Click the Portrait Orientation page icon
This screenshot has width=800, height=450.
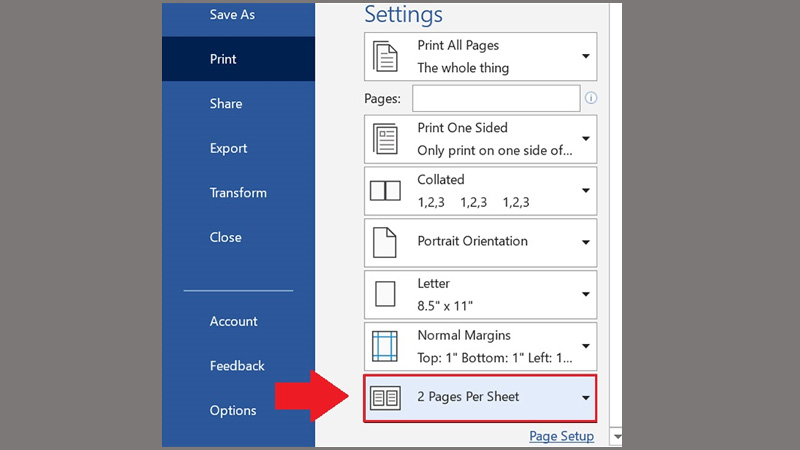click(x=385, y=242)
